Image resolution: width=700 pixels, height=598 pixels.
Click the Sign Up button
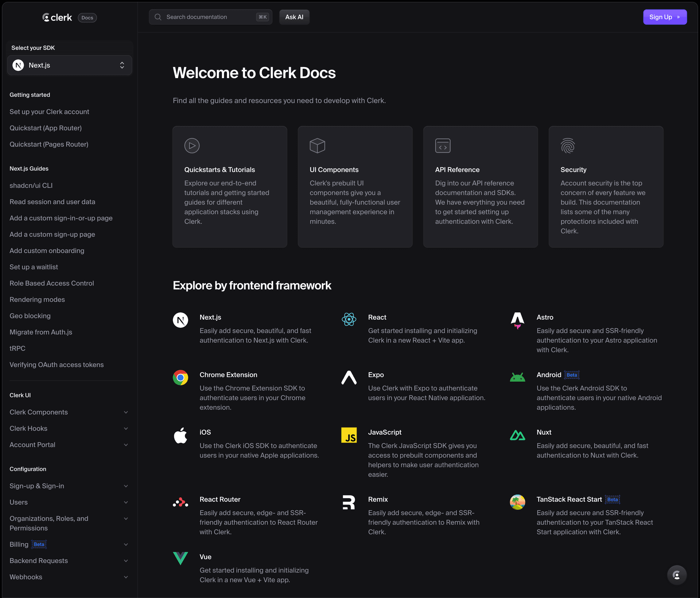[665, 17]
